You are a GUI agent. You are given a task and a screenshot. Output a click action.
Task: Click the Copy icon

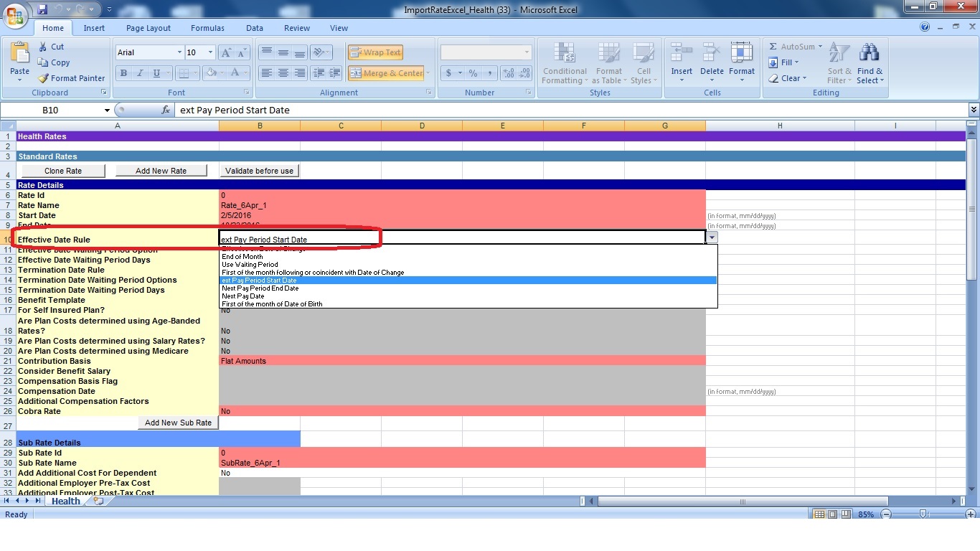53,62
